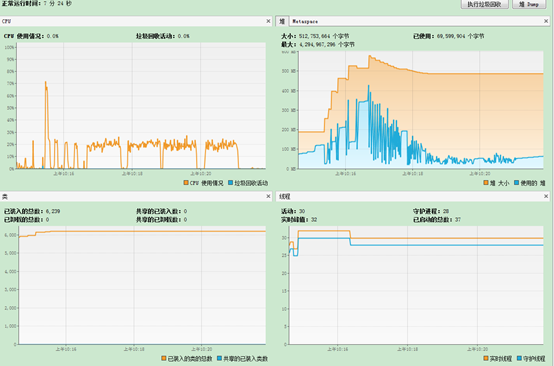Image resolution: width=554 pixels, height=366 pixels.
Task: Click the blue 垃圾回收活动 legend swatch
Action: click(x=230, y=183)
